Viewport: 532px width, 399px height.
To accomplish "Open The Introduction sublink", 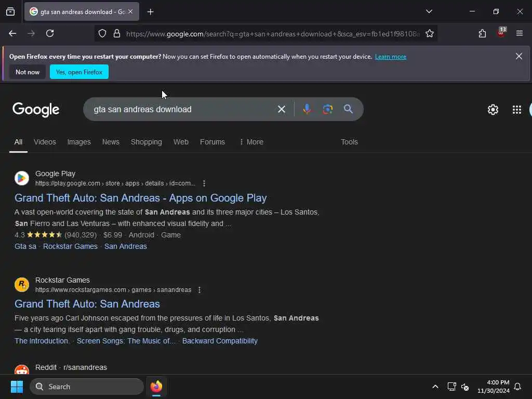I will point(42,341).
